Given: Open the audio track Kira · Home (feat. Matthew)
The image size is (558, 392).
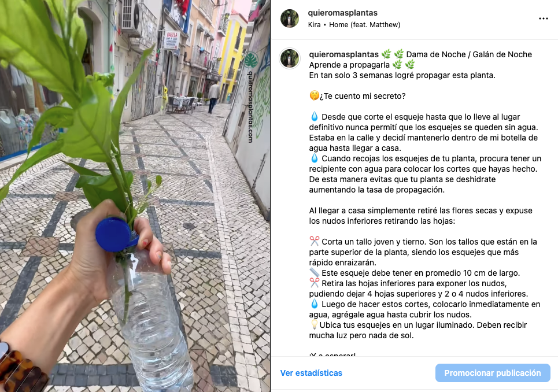Looking at the screenshot, I should pos(354,24).
